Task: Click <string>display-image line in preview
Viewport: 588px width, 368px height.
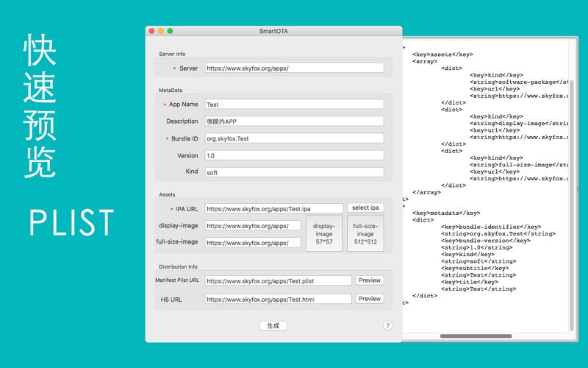Action: pyautogui.click(x=519, y=123)
